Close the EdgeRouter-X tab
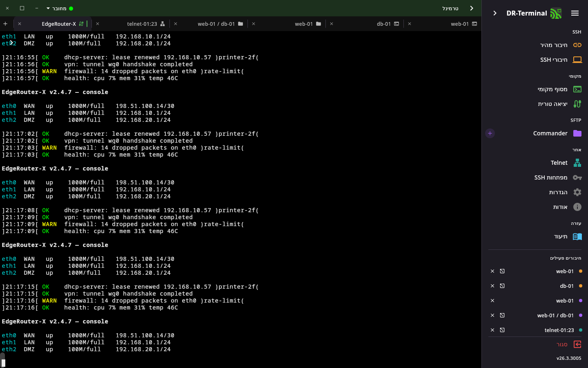 pos(20,24)
